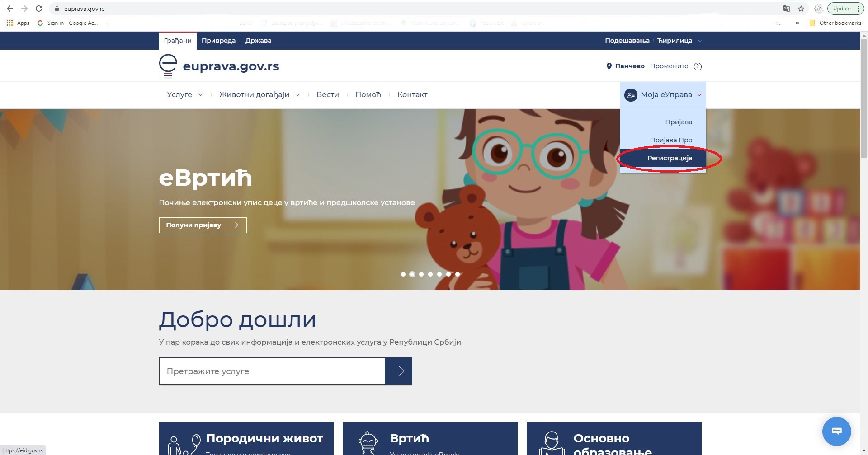Click the Google Translate icon

click(x=787, y=9)
